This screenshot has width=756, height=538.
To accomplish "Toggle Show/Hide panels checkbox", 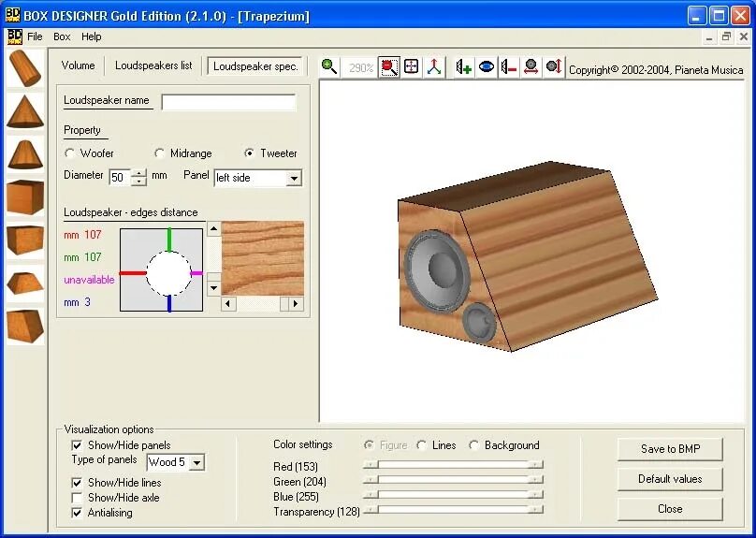I will click(77, 445).
